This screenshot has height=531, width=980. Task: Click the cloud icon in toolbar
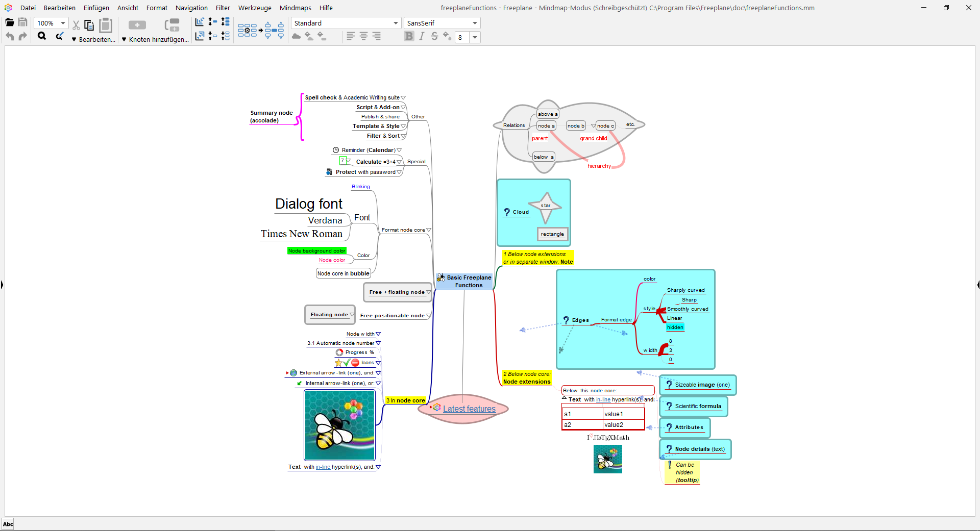click(x=296, y=36)
